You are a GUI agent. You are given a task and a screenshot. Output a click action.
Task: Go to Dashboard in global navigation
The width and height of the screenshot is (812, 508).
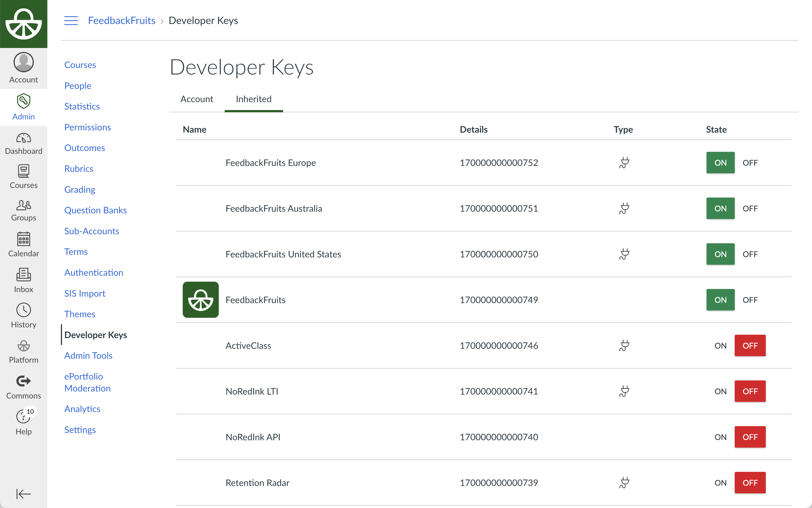(23, 144)
